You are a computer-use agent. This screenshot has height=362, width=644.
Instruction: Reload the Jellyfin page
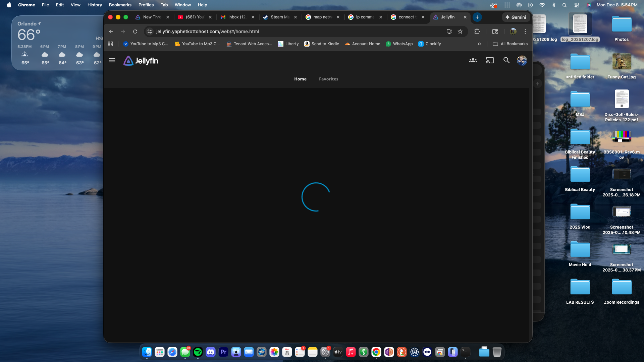click(x=135, y=32)
